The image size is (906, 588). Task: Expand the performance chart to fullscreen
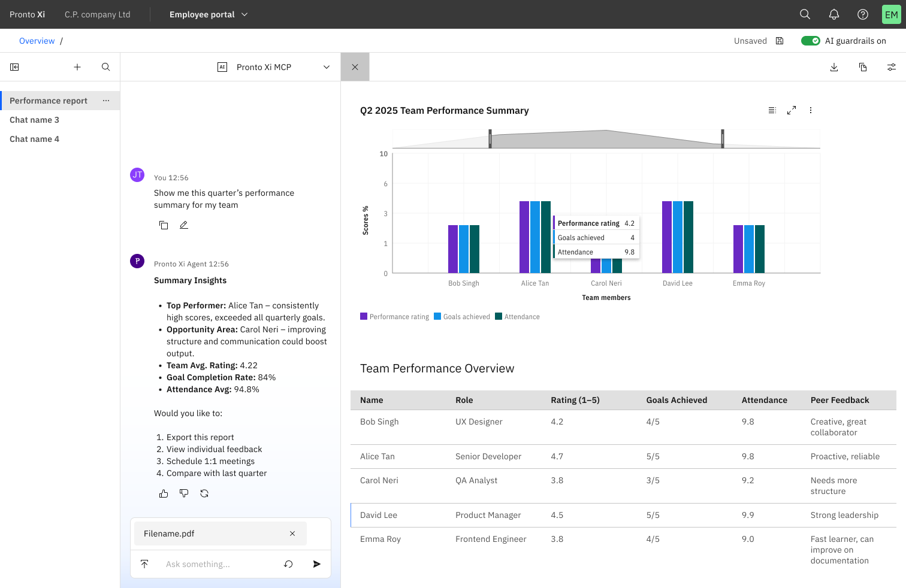point(791,110)
